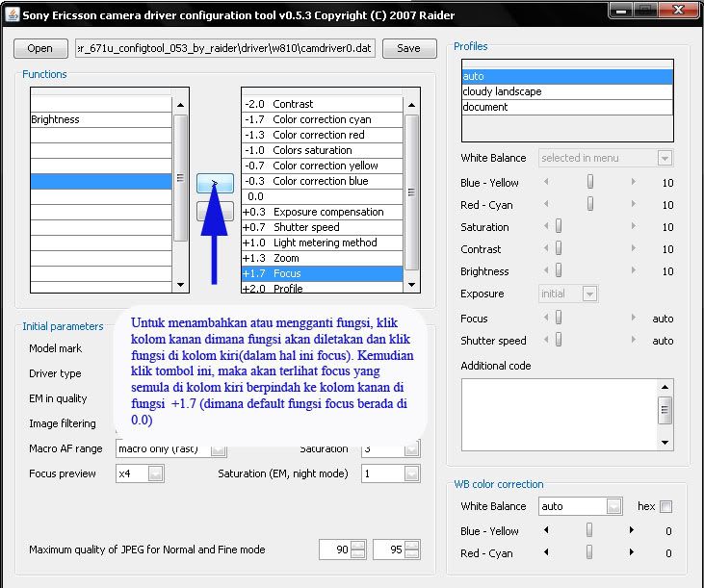This screenshot has width=704, height=588.
Task: Click the Saturation slider thumb
Action: (x=559, y=225)
